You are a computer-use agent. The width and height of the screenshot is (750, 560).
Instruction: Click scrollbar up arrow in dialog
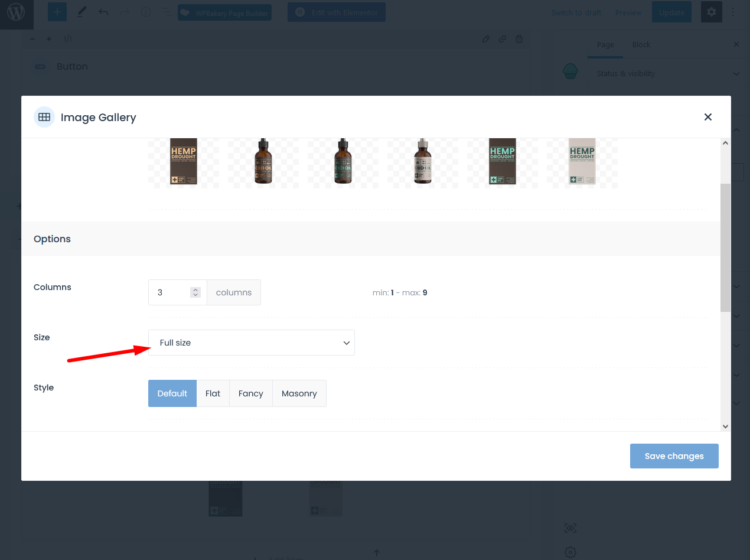726,143
